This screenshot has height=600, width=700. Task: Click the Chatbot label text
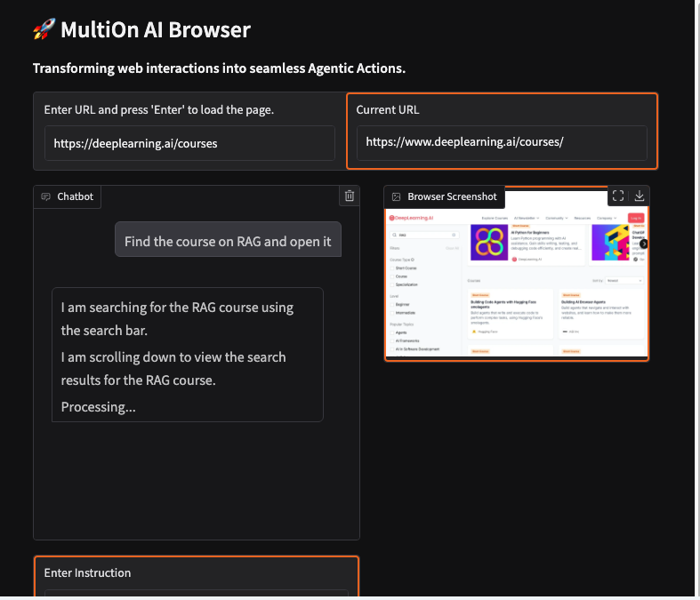coord(75,196)
